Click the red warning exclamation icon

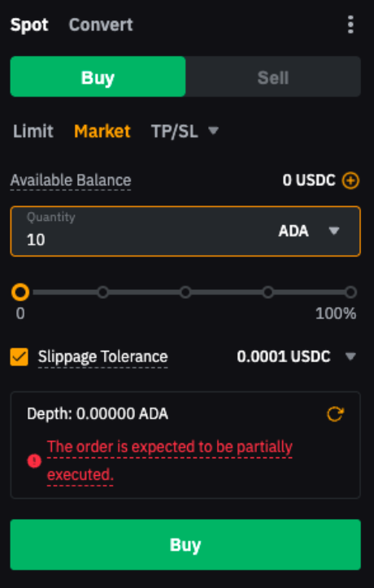pyautogui.click(x=34, y=460)
